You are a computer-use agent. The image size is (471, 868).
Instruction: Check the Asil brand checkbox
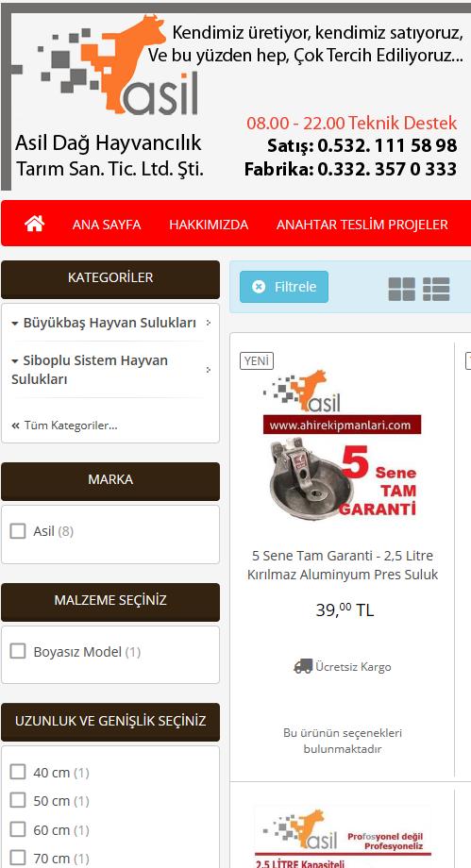pos(18,531)
